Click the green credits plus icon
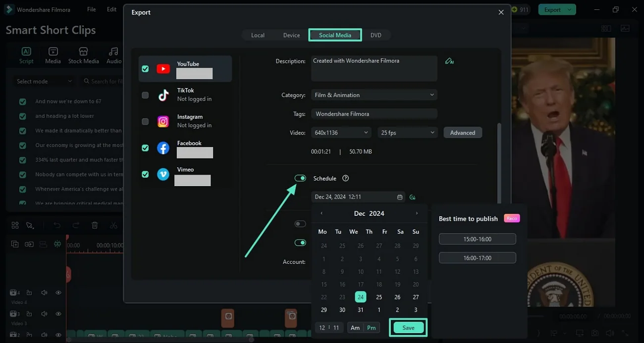644x343 pixels. 514,9
